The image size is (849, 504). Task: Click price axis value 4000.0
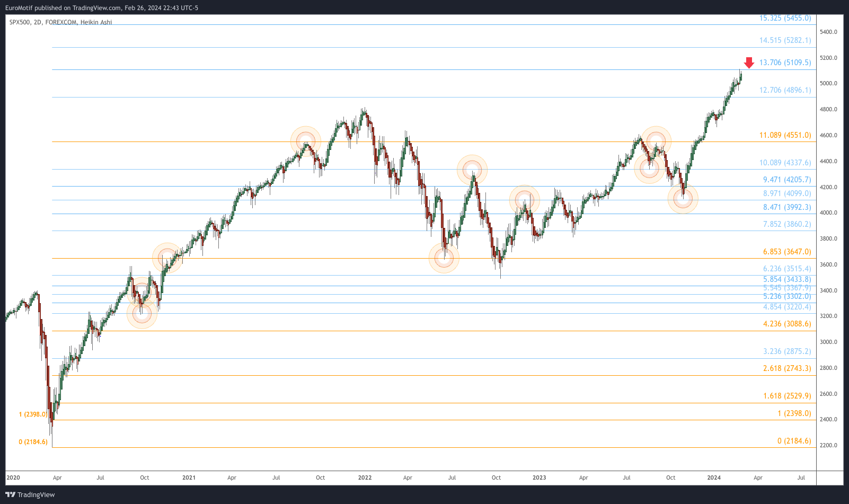828,213
